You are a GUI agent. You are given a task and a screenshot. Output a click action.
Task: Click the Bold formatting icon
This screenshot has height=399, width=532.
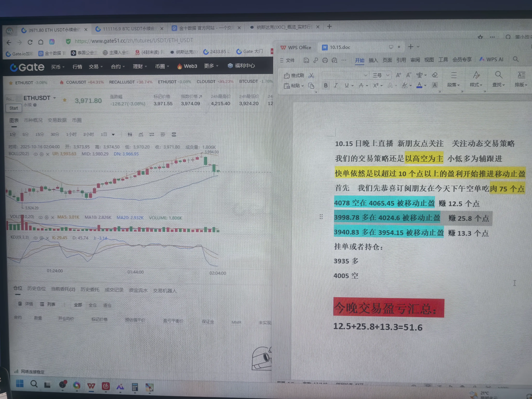[x=326, y=85]
